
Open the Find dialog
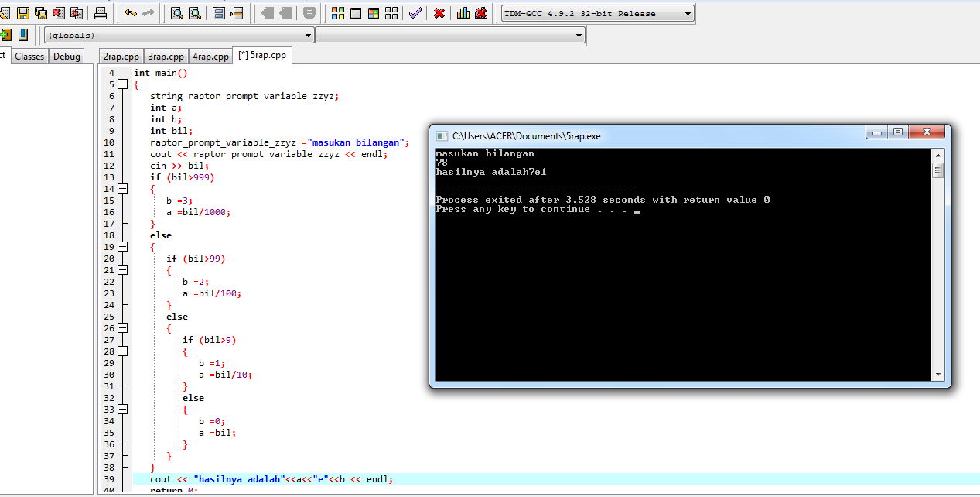(176, 13)
